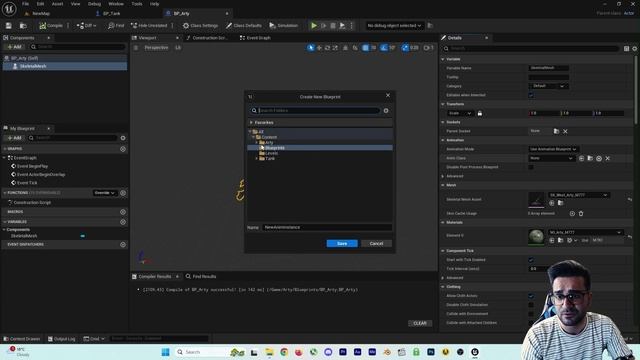This screenshot has width=640, height=360.
Task: Click the Save blueprint floppy icon
Action: tap(9, 25)
